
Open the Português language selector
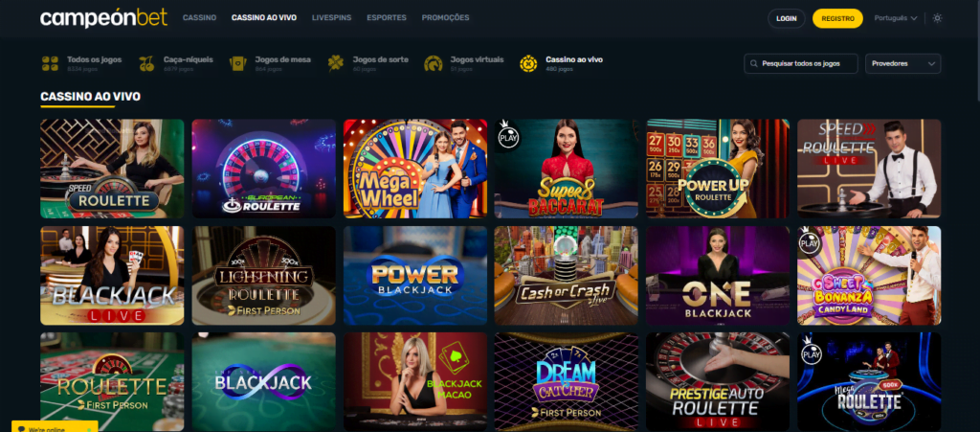(x=896, y=18)
